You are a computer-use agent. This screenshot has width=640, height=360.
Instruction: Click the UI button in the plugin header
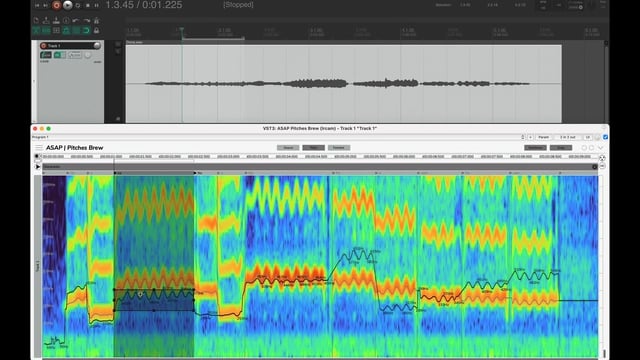[x=588, y=137]
